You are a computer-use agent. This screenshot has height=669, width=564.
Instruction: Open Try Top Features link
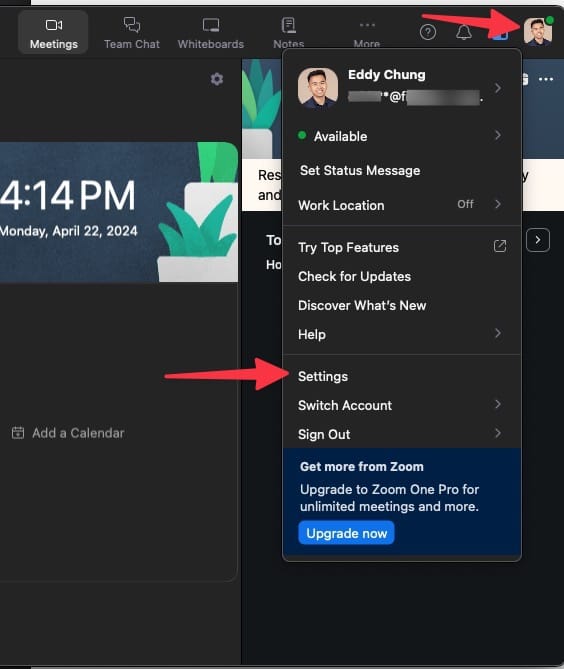tap(401, 247)
